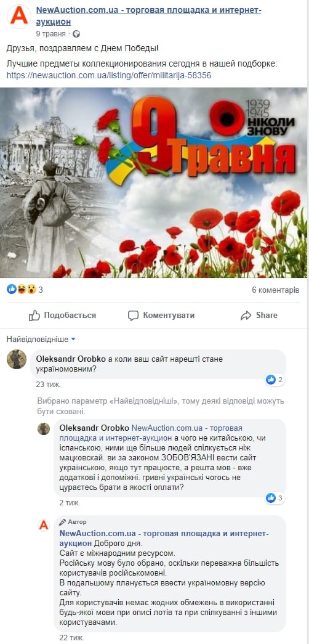Click the 9 травня post date
Screen dimensions: 309x644
[x=51, y=34]
